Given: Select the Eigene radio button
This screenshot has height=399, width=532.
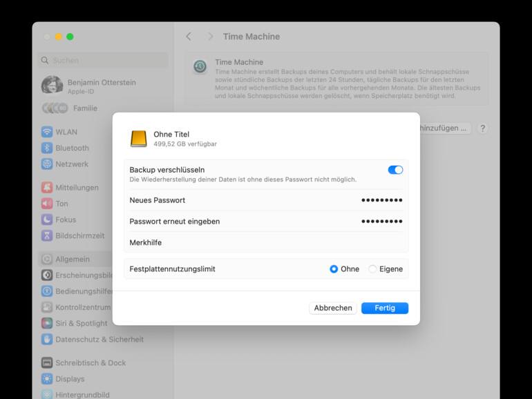Looking at the screenshot, I should (372, 269).
